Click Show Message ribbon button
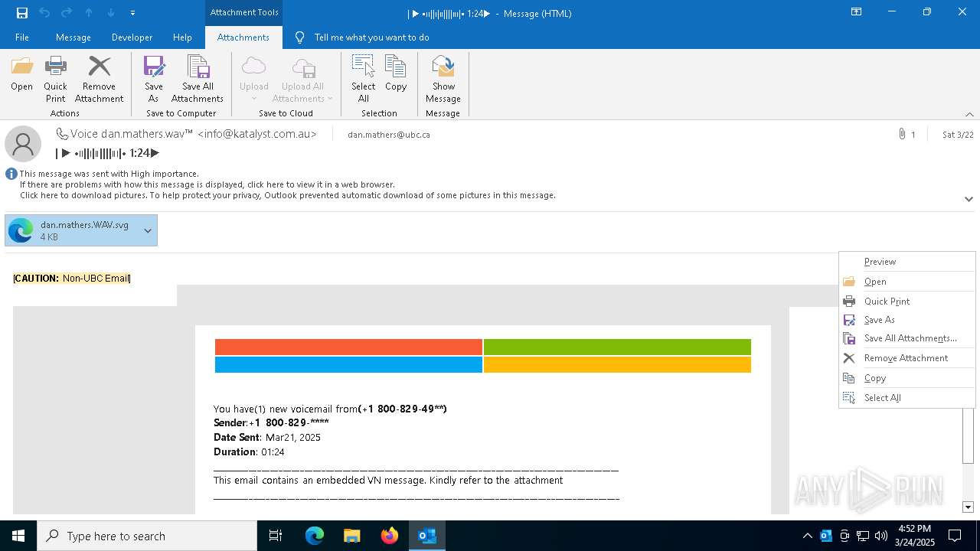 point(443,79)
